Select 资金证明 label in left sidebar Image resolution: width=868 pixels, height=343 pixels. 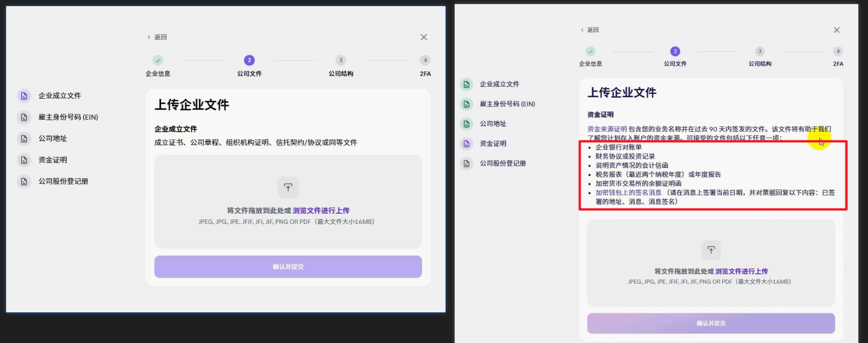pos(53,160)
